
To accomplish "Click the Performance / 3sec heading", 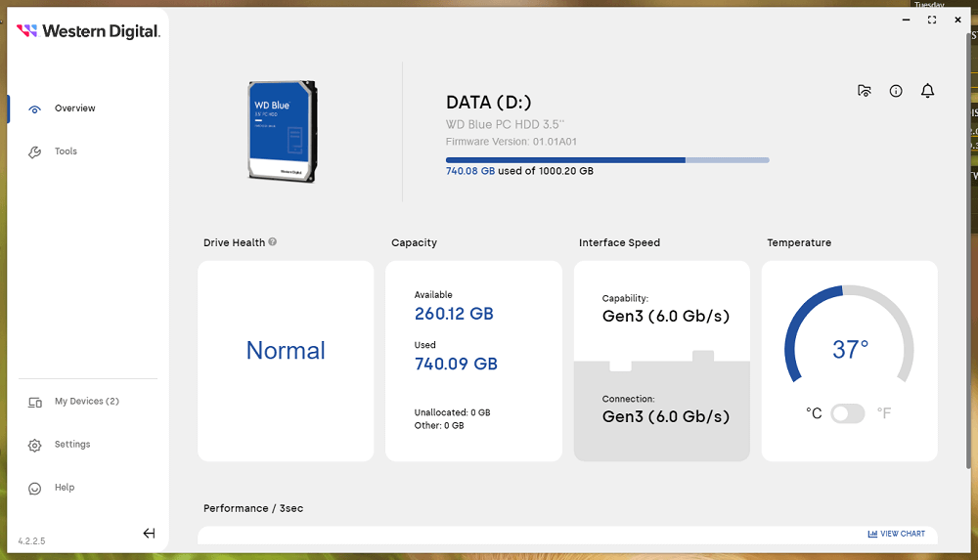I will [x=253, y=508].
